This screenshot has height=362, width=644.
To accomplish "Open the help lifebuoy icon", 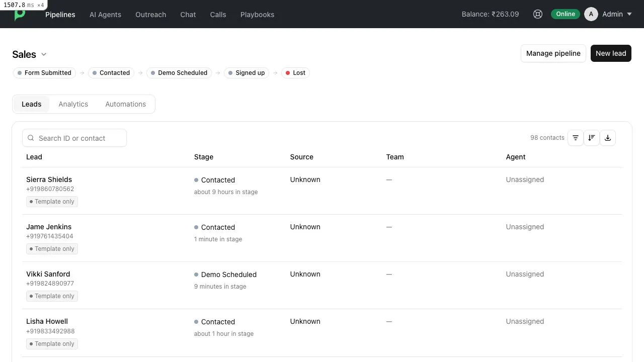I will [538, 14].
